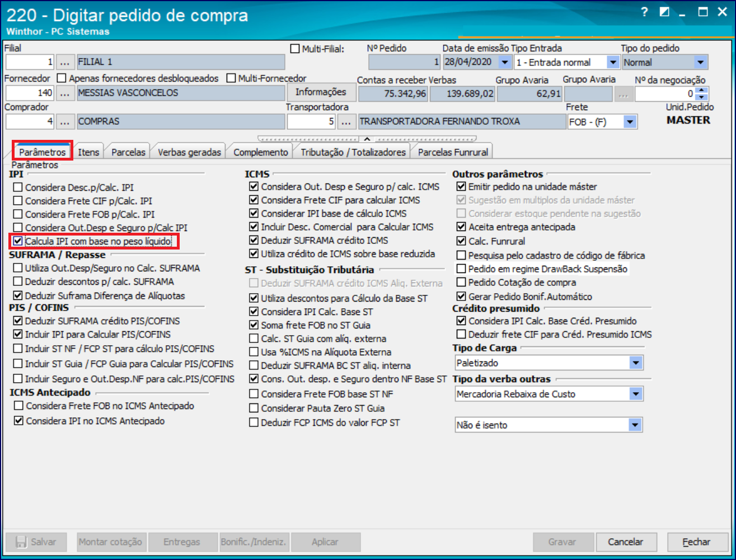Expand Tipo de Carga Paletizado dropdown
736x560 pixels.
coord(635,363)
